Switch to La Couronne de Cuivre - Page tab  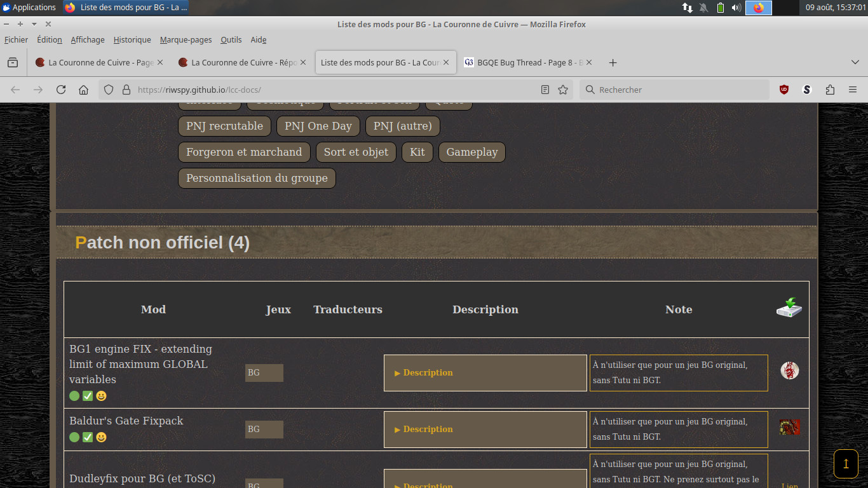coord(99,62)
